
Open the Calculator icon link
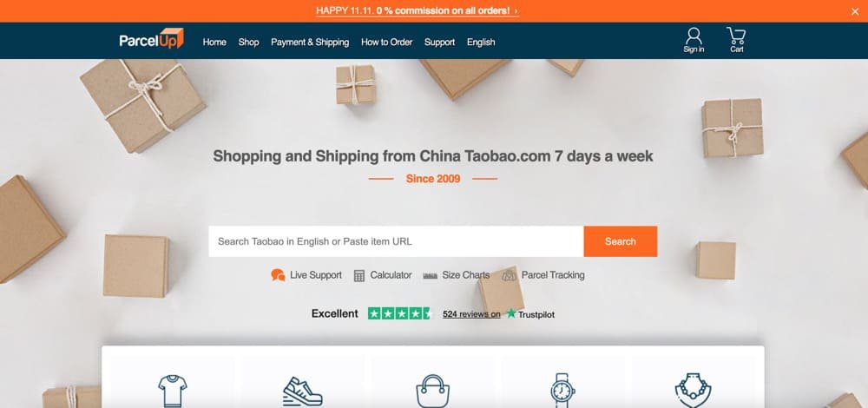pos(359,275)
